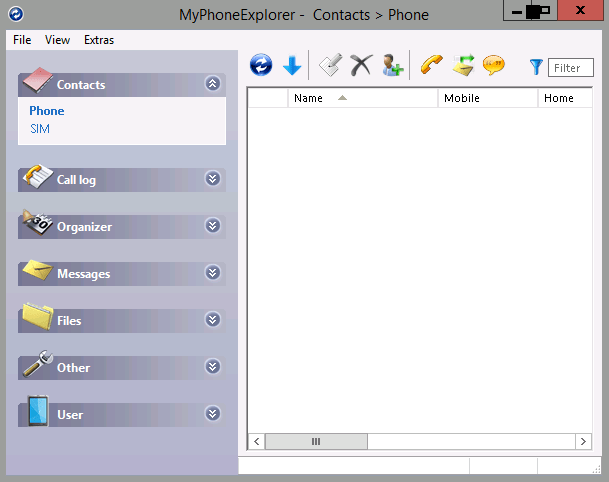Click the blue download arrow icon
609x482 pixels.
click(292, 66)
